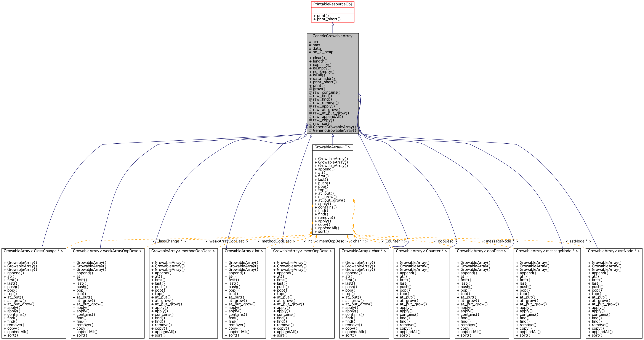
Task: Open GrowableArray< ClassChange * > node
Action: pyautogui.click(x=33, y=251)
